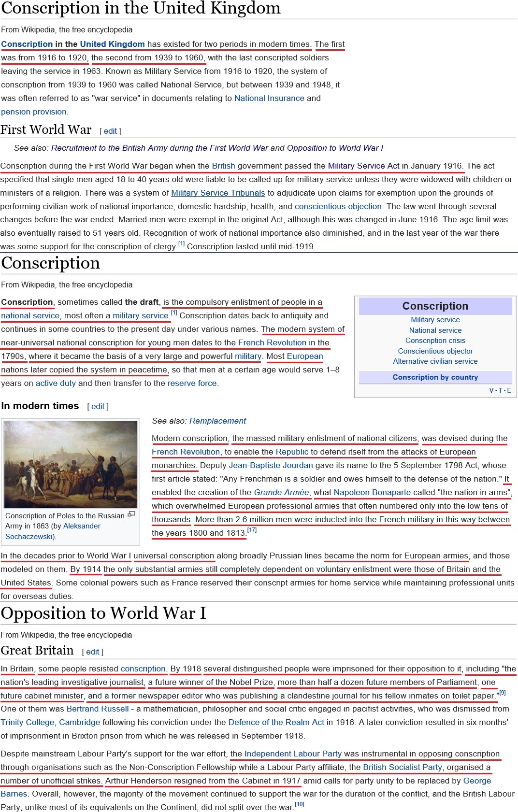Viewport: 518px width, 812px height.
Task: Open the Independent Labour Party link
Action: pyautogui.click(x=293, y=754)
